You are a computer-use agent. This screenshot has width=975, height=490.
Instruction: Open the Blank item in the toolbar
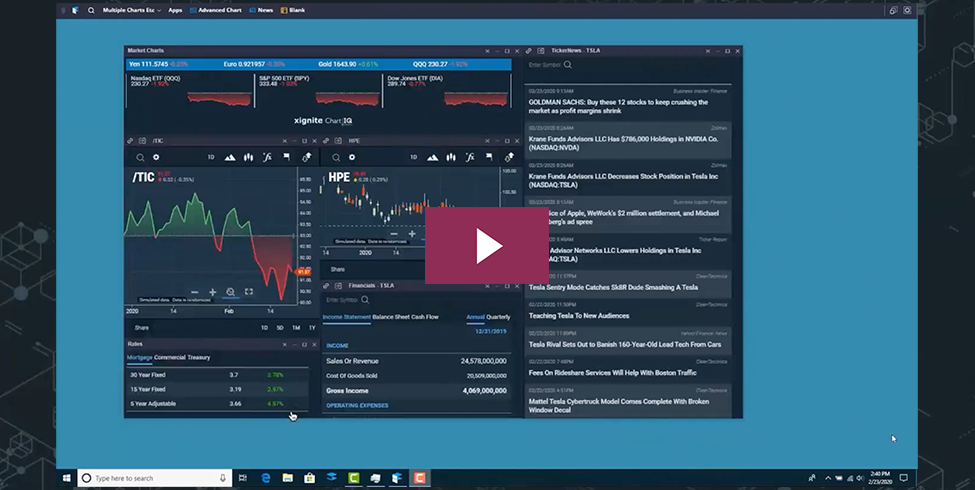(293, 10)
